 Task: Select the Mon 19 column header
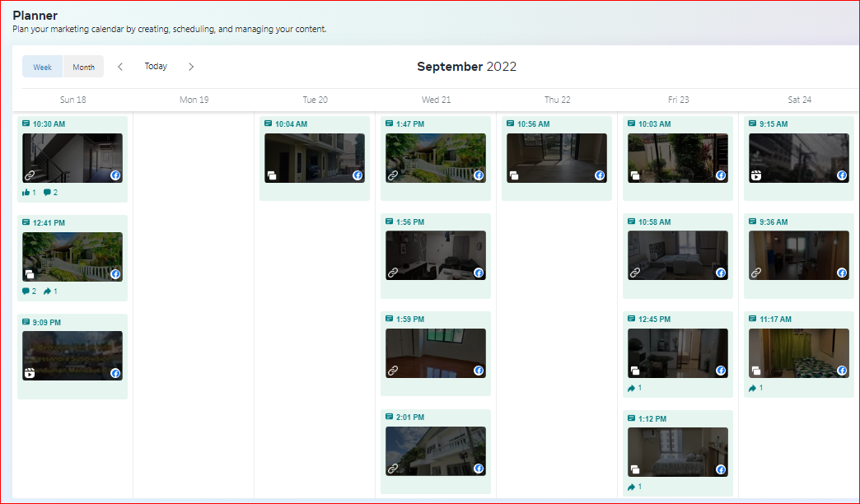coord(194,100)
